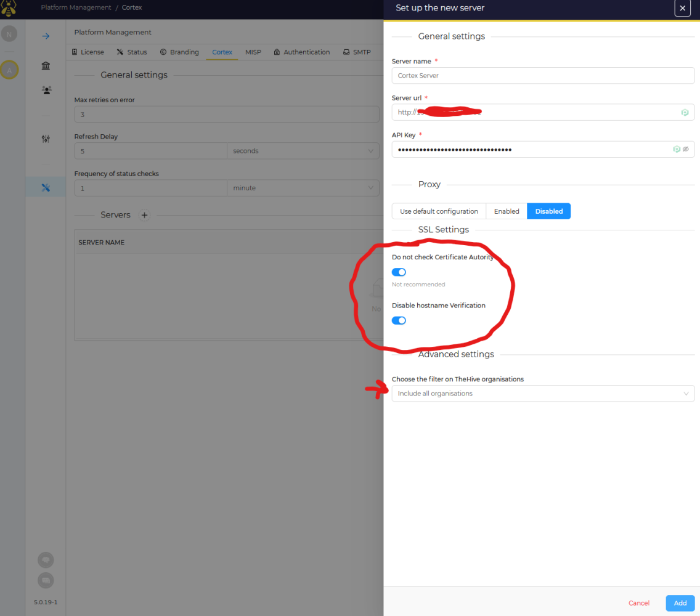Viewport: 700px width, 616px height.
Task: Toggle Do not check Certificate Authority off
Action: pyautogui.click(x=399, y=272)
